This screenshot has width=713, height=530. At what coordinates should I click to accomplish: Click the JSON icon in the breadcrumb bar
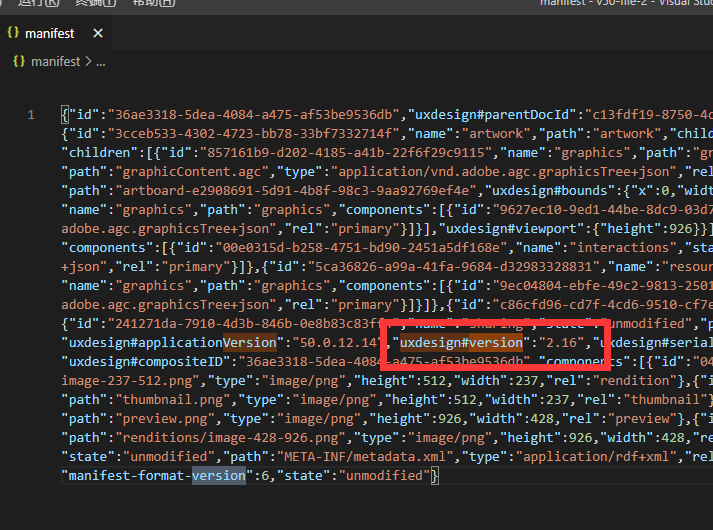click(x=17, y=61)
